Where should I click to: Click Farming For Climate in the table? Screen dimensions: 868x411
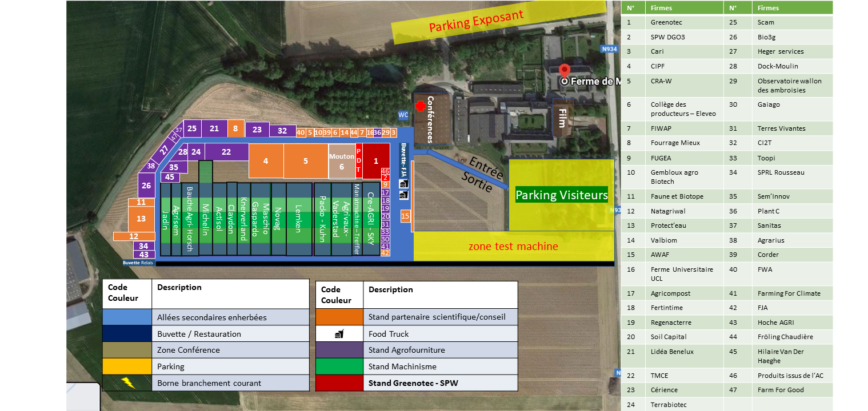[789, 293]
